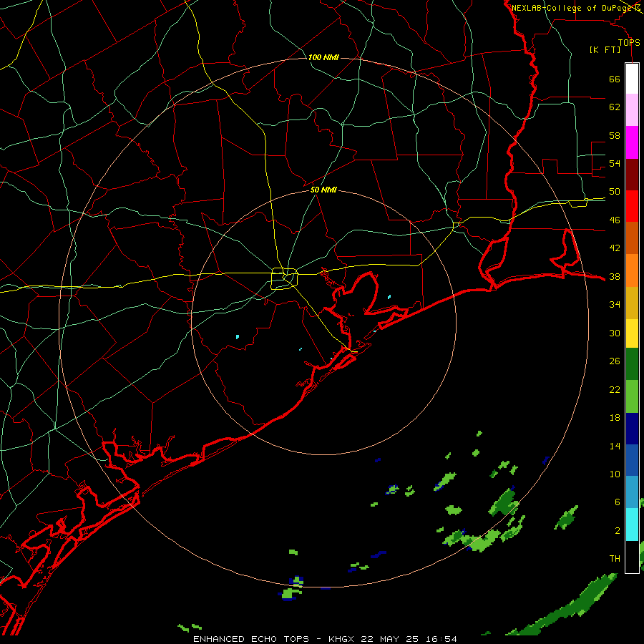This screenshot has width=644, height=644.
Task: Click the black TH swatch at the legend bottom
Action: (632, 557)
